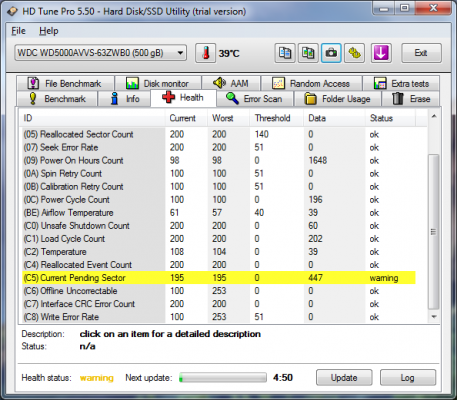Screen dimensions: 457x400
Task: Select the Calibration Retry Count row
Action: (219, 186)
